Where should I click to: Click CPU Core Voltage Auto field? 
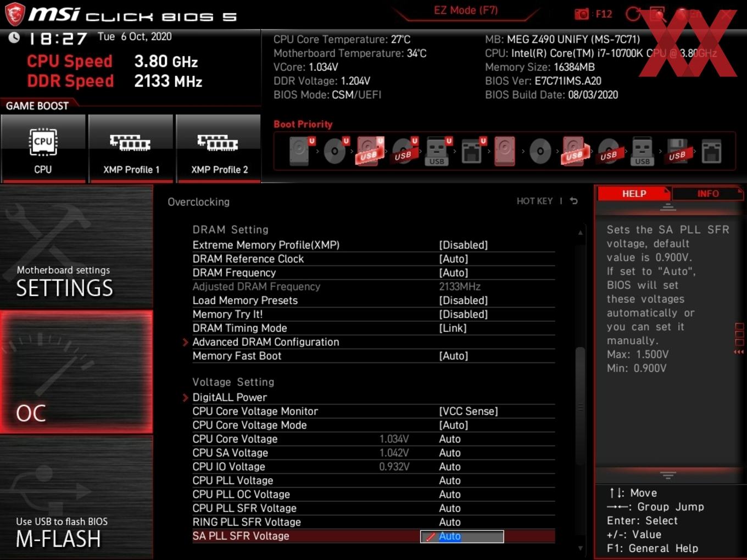click(x=450, y=439)
